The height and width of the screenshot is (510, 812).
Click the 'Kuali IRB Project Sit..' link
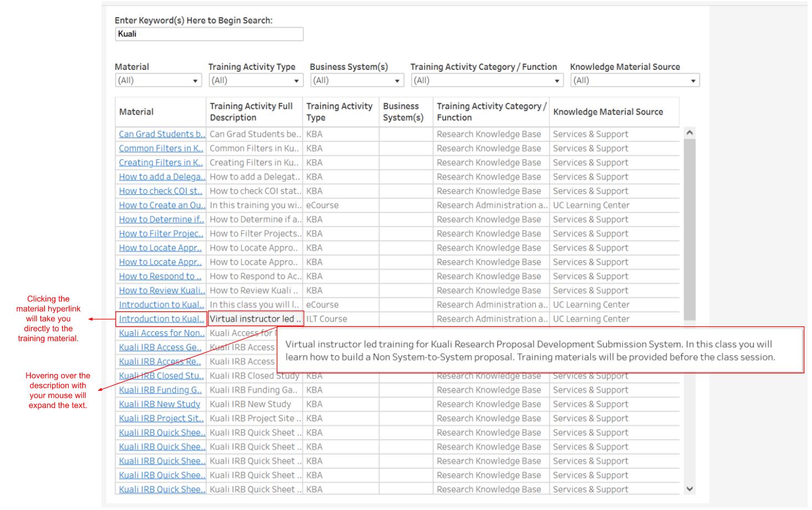161,418
